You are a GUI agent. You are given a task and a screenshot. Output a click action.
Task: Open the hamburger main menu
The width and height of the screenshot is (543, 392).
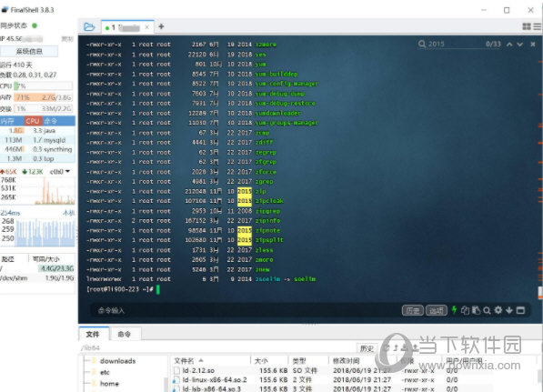click(x=538, y=26)
